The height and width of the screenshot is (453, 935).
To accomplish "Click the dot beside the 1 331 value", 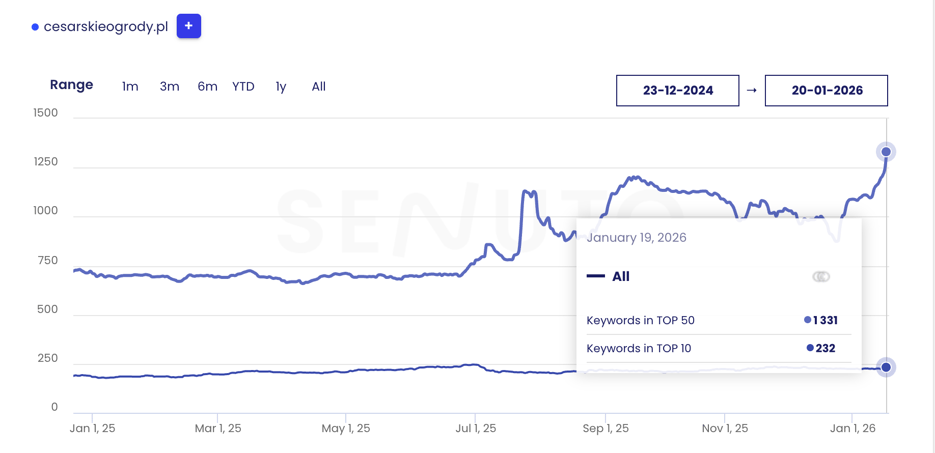I will pyautogui.click(x=808, y=320).
